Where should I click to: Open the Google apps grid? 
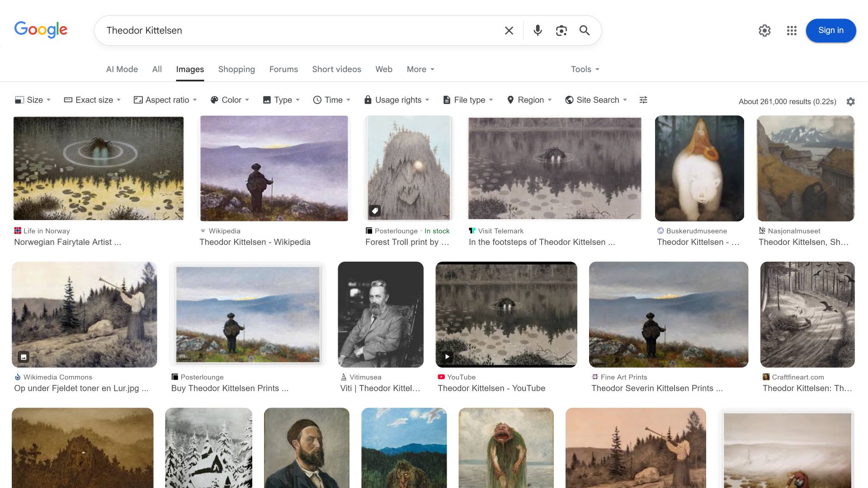(x=792, y=30)
